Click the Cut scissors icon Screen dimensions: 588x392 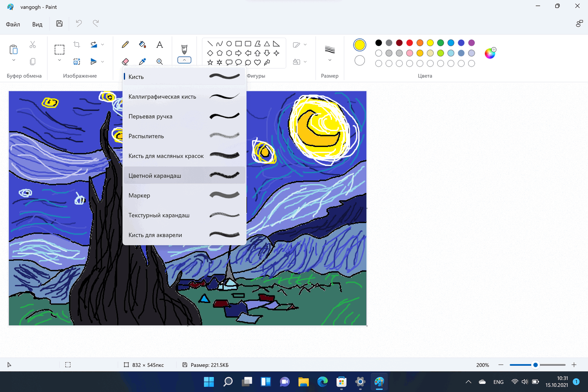click(x=33, y=45)
